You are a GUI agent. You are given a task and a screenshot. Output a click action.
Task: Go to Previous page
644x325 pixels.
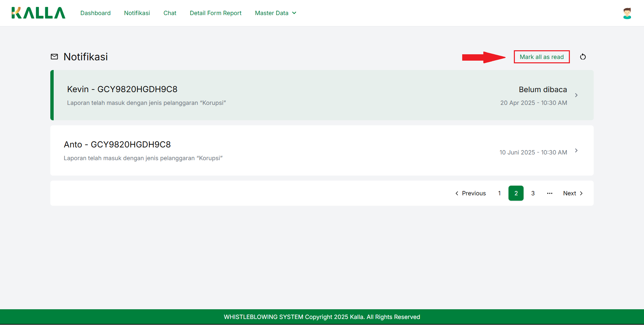click(470, 193)
